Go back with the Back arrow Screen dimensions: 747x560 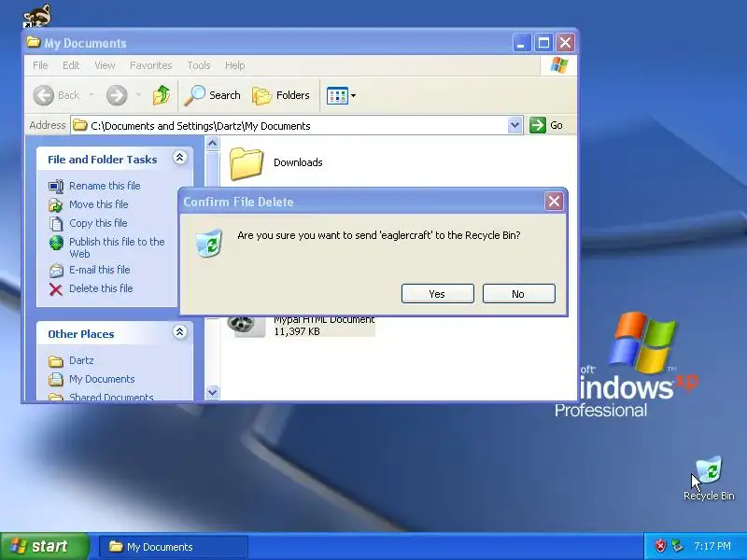pos(44,95)
